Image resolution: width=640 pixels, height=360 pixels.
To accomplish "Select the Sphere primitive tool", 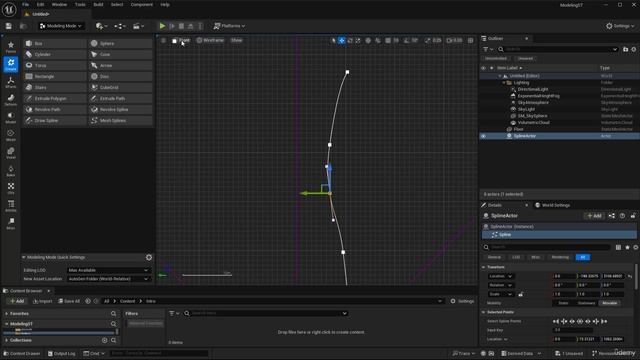I will pos(120,43).
